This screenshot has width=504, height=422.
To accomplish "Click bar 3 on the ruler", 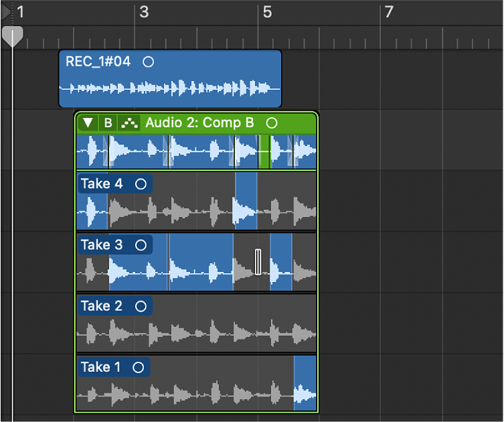I will (144, 12).
